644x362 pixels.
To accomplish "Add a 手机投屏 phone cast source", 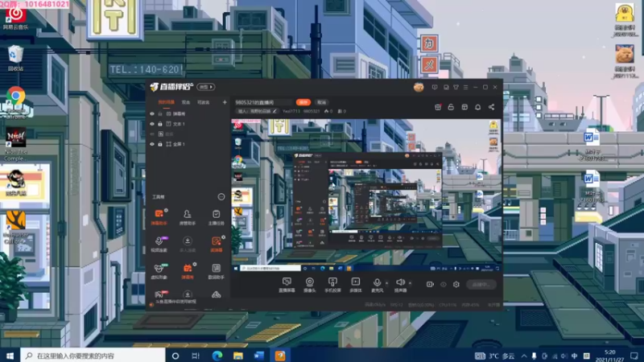I will [x=332, y=285].
